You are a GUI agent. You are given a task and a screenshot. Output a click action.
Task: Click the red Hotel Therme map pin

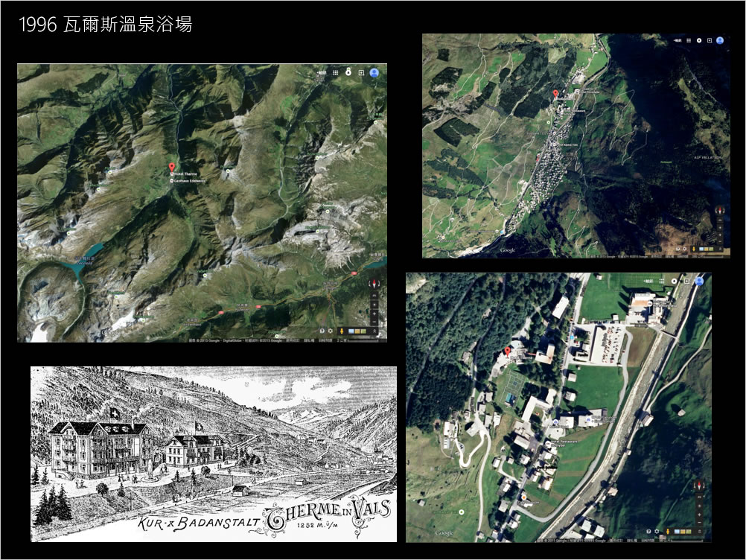[172, 168]
